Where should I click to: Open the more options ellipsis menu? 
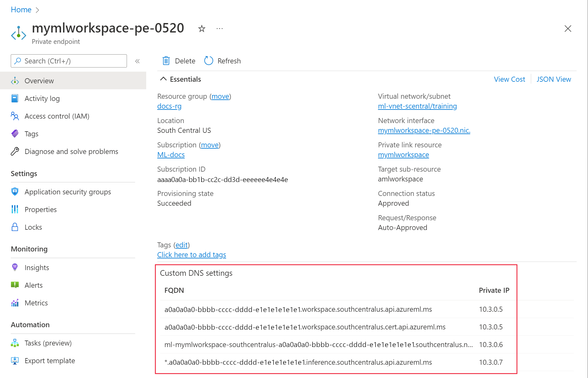click(x=219, y=29)
